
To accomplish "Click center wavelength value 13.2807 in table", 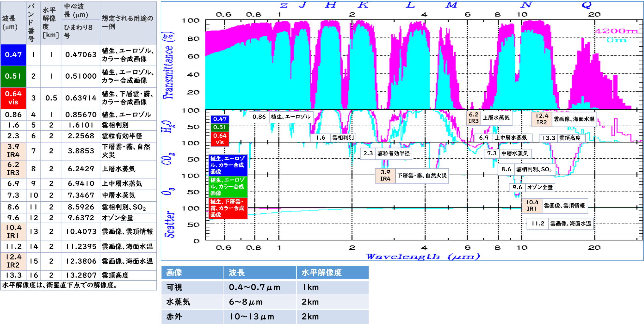I will point(81,275).
